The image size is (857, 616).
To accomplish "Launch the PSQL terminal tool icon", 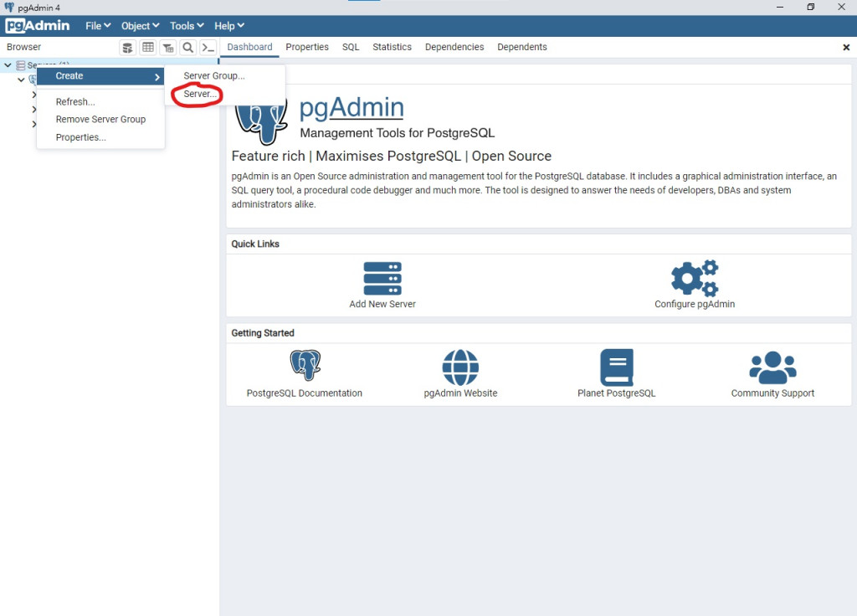I will click(x=208, y=48).
